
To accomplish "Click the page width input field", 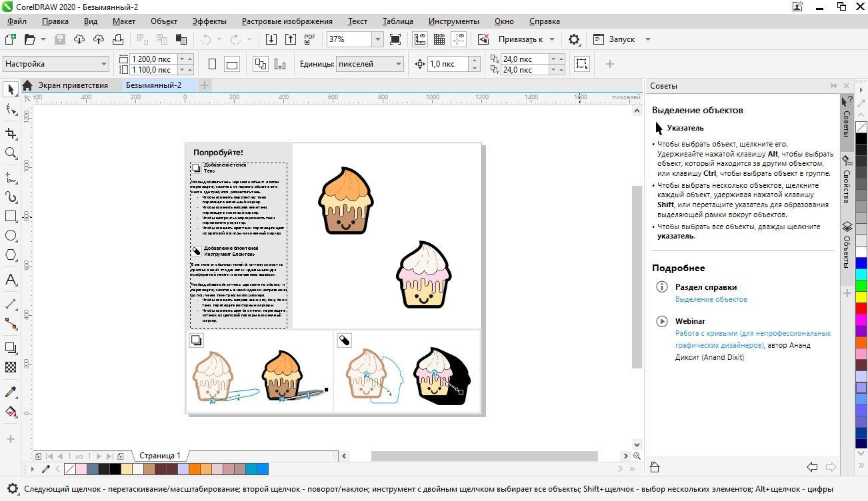I will coord(153,59).
